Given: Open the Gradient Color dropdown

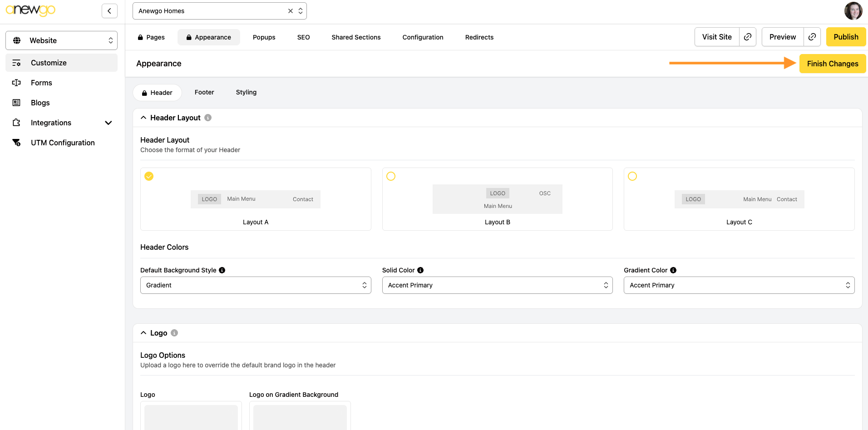Looking at the screenshot, I should pyautogui.click(x=739, y=285).
